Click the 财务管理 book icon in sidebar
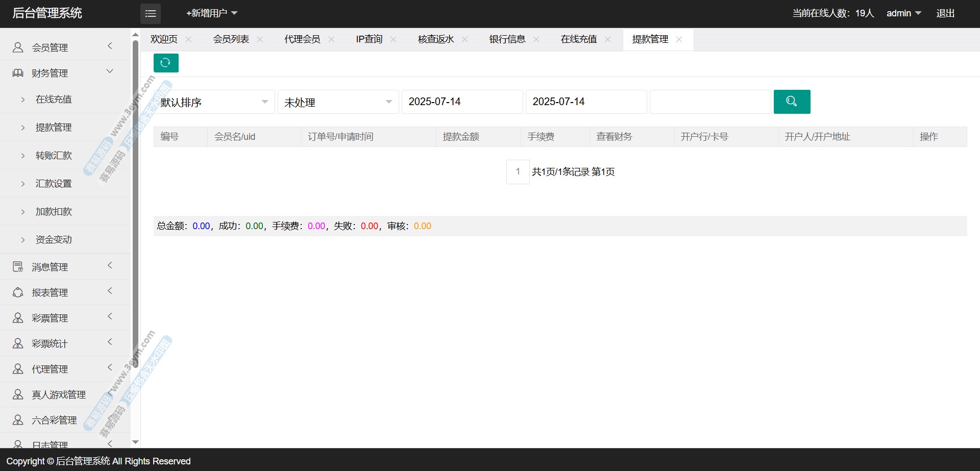This screenshot has width=980, height=471. tap(18, 73)
